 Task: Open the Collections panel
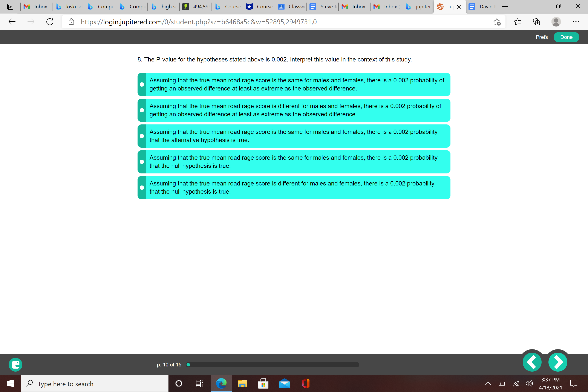[536, 22]
